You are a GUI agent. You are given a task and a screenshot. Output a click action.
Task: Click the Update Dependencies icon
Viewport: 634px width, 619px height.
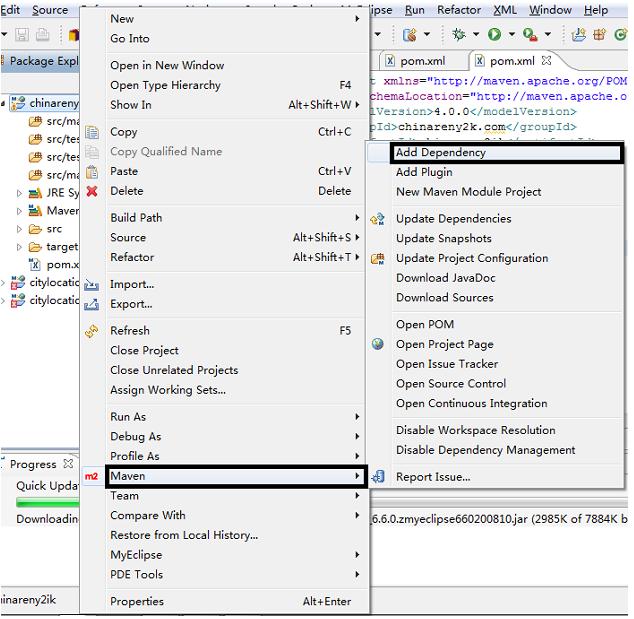coord(377,219)
